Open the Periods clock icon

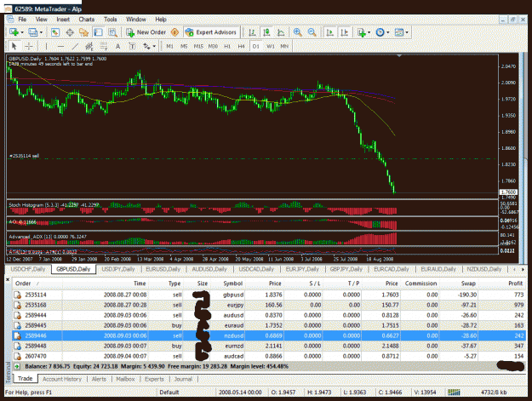click(380, 32)
